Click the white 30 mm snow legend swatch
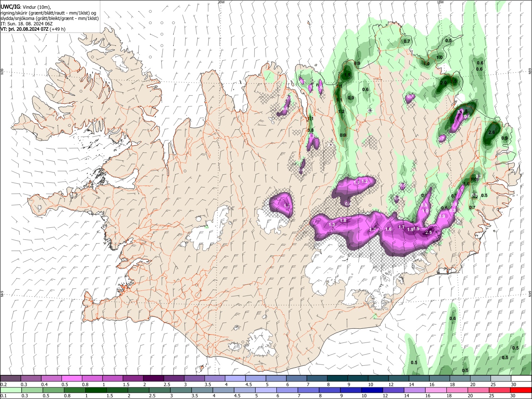 522,378
